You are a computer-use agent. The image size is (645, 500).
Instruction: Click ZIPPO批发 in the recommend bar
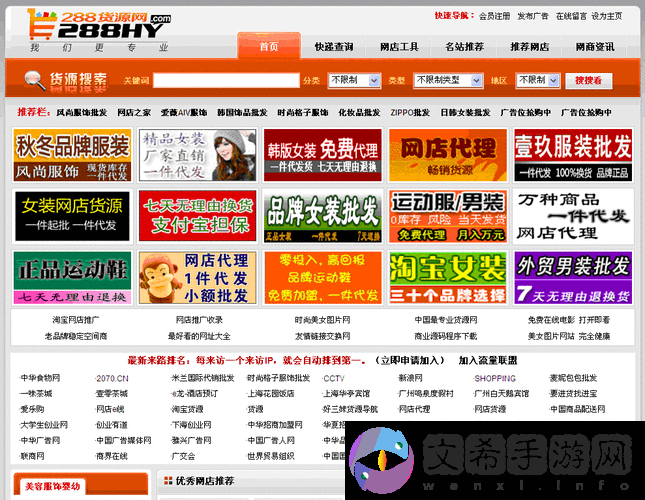click(x=410, y=112)
